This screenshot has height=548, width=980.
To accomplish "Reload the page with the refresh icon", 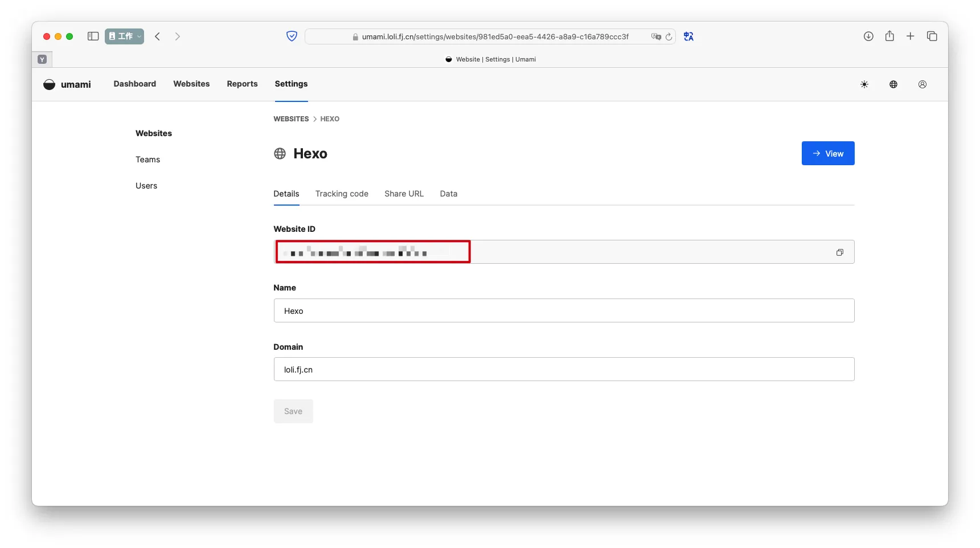I will (x=669, y=36).
